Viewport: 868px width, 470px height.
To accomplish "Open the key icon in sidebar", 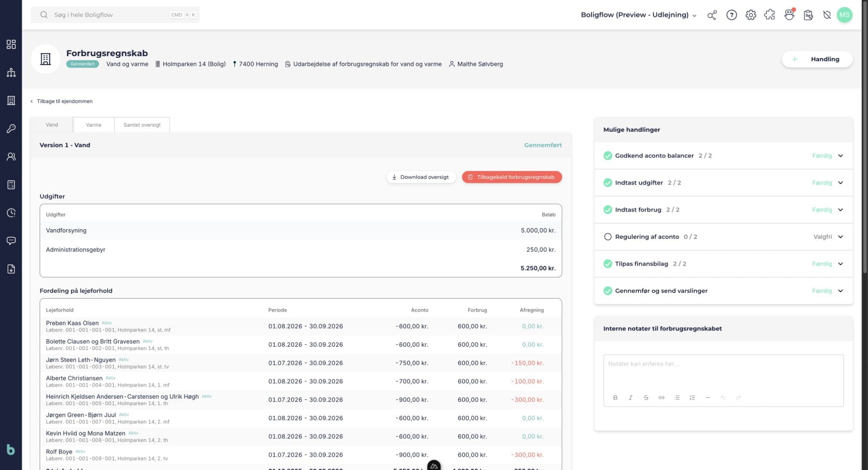I will [x=11, y=128].
